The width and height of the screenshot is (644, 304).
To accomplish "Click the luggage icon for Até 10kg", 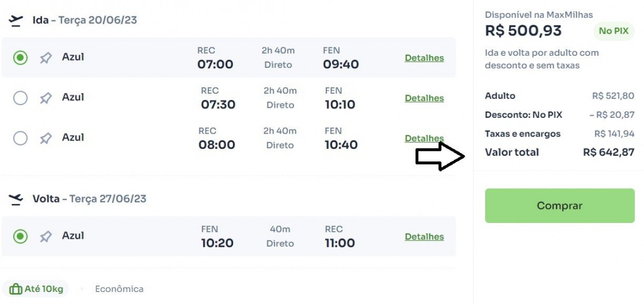I will pos(16,289).
